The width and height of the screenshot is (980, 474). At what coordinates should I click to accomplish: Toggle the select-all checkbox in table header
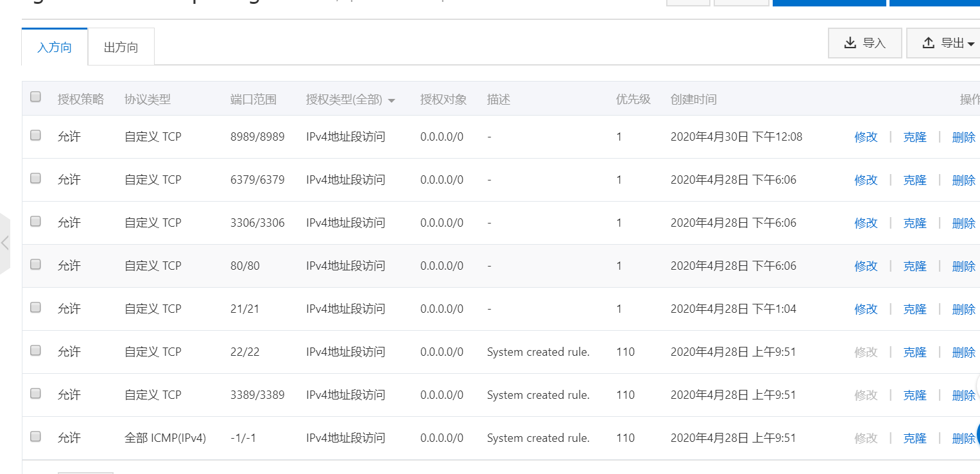(x=36, y=97)
